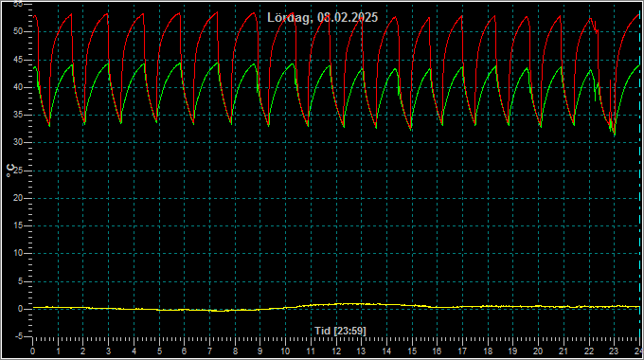This screenshot has height=360, width=644.
Task: Click hour 23 on the time axis
Action: (614, 351)
